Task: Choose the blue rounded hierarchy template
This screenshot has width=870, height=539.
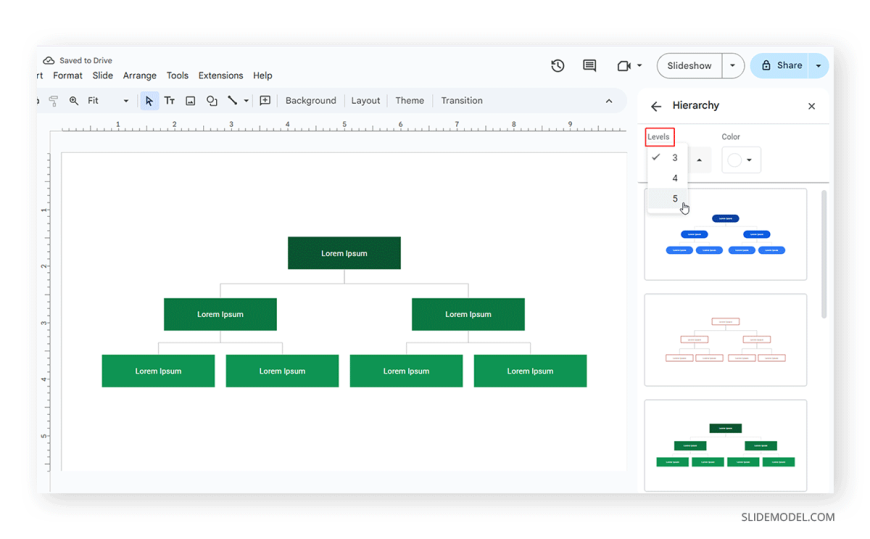Action: pos(725,234)
